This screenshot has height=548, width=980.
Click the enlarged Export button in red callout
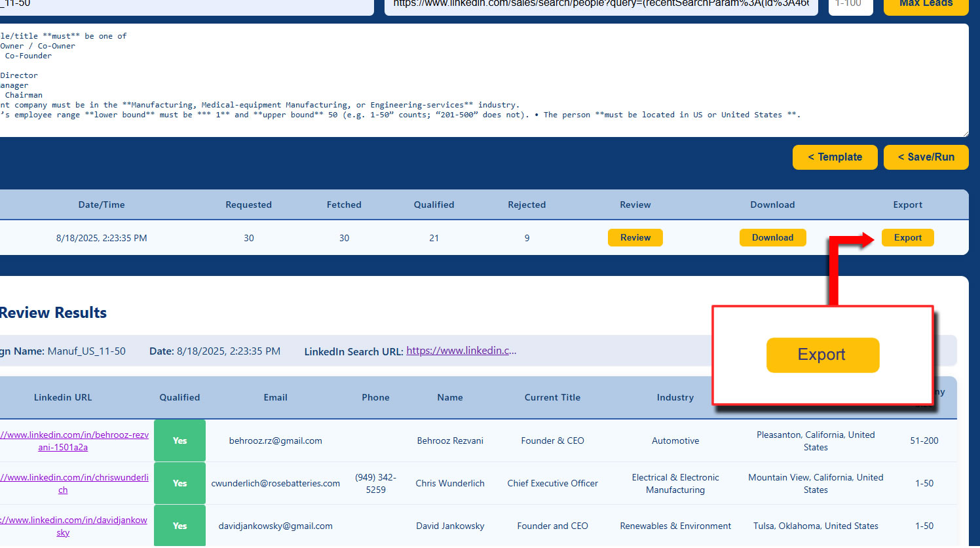822,355
